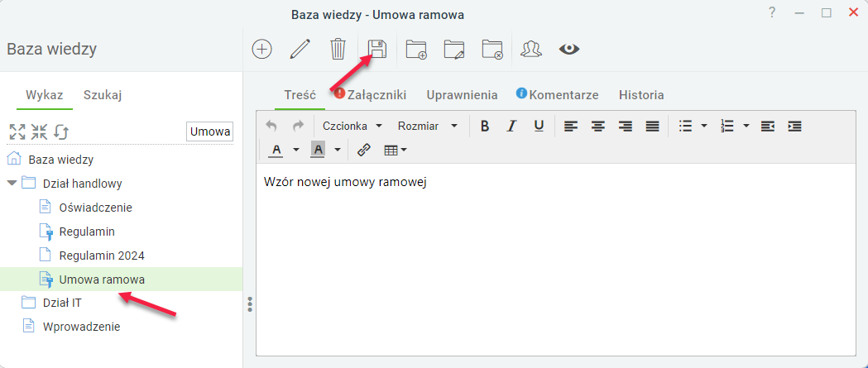
Task: Switch to the Szukaj tab
Action: 103,94
